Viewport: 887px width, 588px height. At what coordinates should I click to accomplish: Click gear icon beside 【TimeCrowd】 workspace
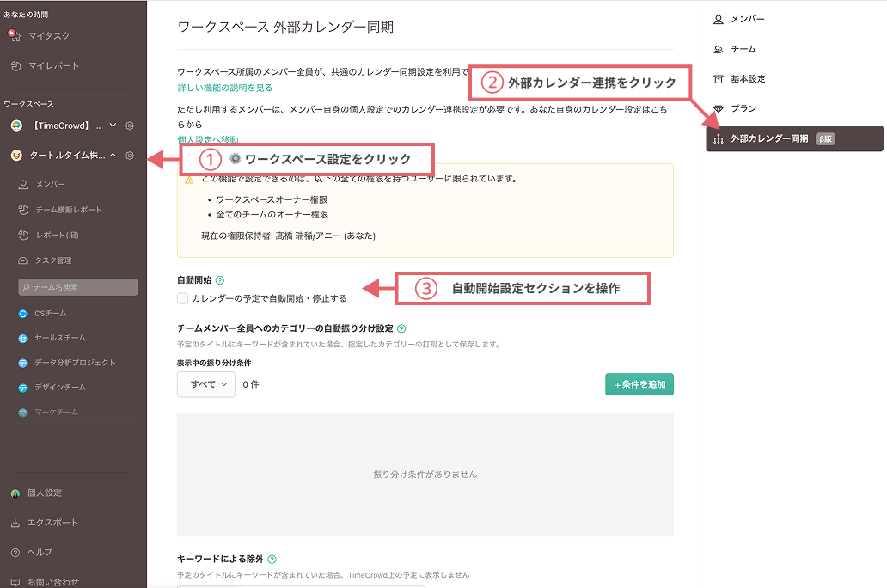[x=130, y=126]
